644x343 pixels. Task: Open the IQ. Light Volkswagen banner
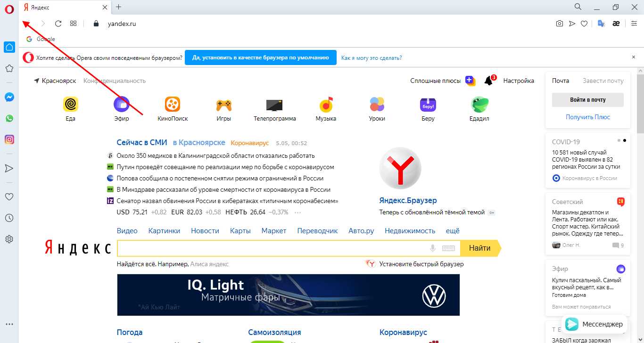(x=288, y=295)
